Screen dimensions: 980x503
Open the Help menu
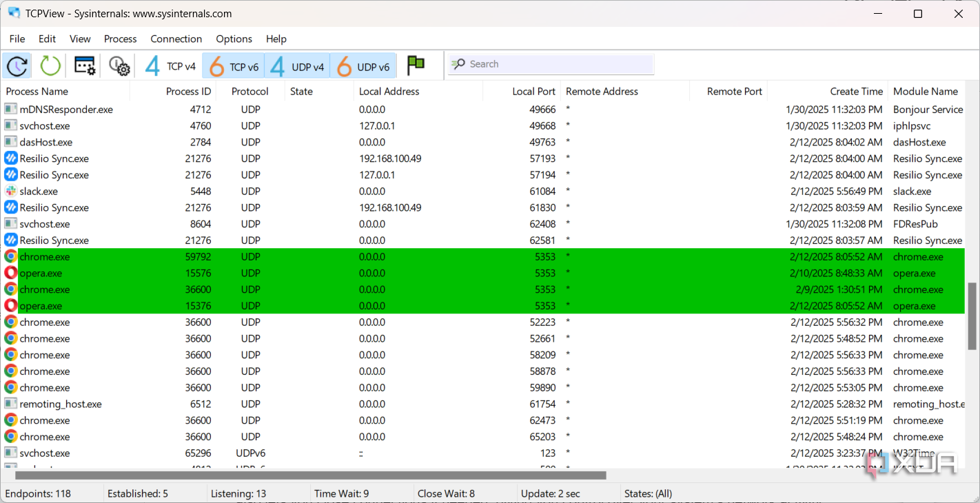(x=276, y=39)
